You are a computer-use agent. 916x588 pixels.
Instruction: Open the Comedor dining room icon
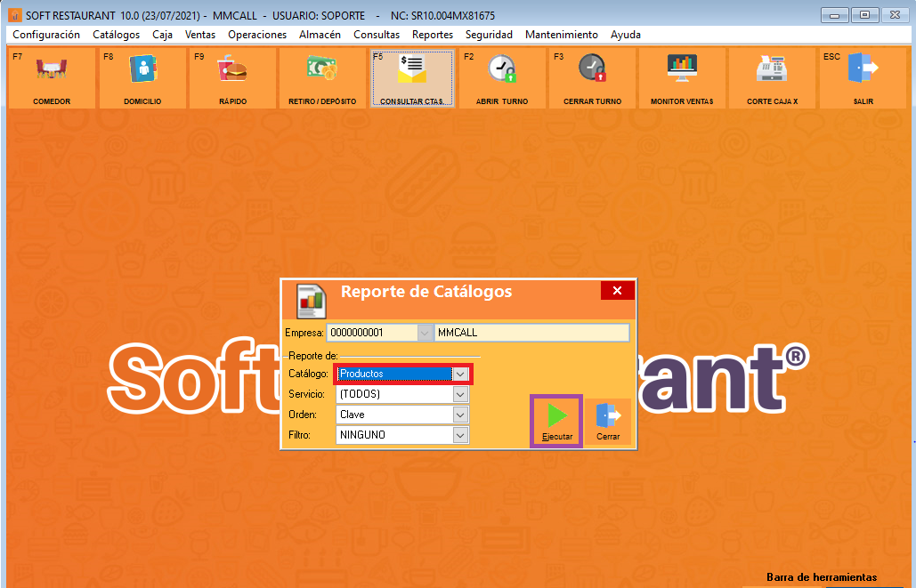coord(52,71)
